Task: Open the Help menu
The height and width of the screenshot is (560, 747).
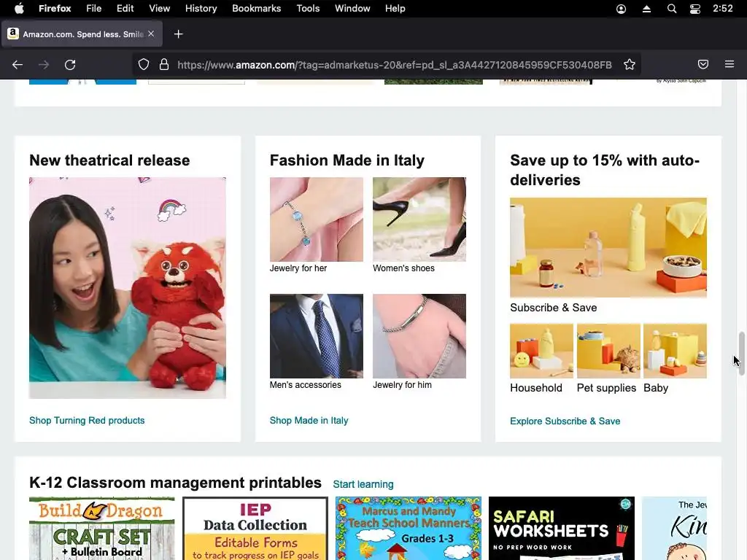Action: pos(395,9)
